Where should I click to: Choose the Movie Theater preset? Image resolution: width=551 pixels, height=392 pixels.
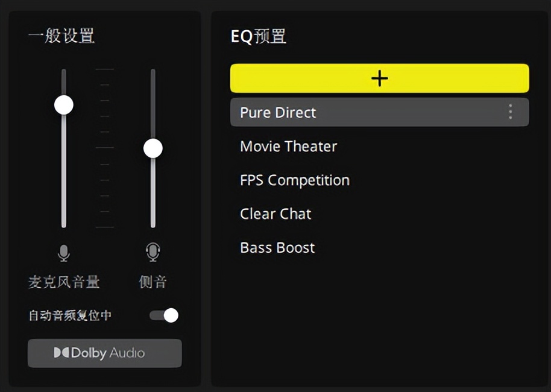(288, 147)
